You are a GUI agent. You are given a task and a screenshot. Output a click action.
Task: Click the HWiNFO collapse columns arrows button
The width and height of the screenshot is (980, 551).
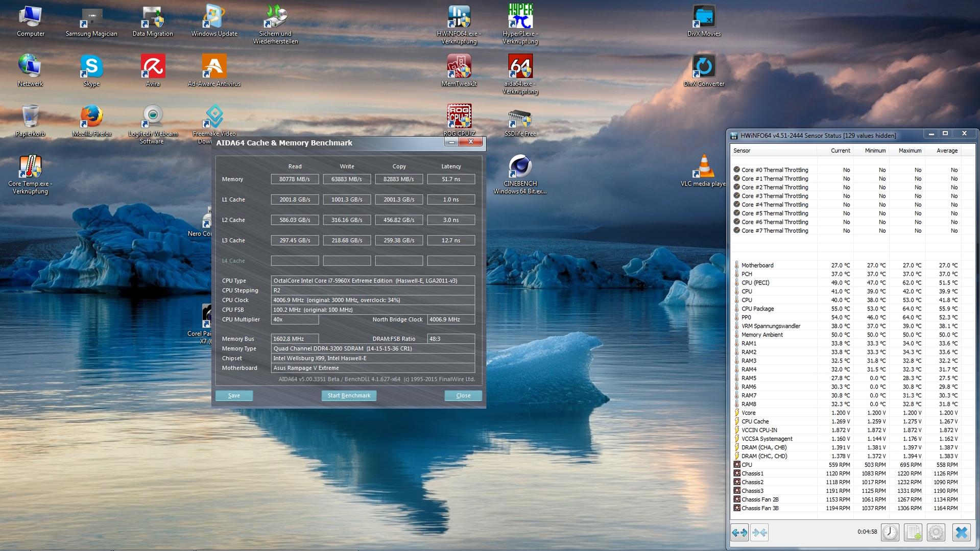pos(760,533)
